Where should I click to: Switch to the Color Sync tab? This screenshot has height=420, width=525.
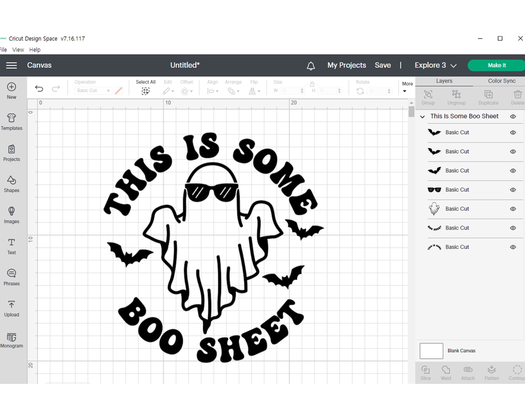[x=502, y=81]
